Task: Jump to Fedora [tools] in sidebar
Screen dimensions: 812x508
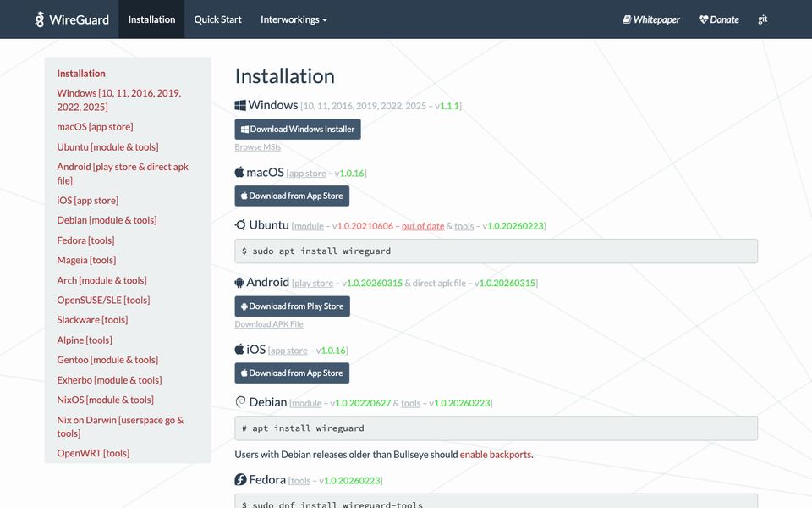Action: pos(85,240)
